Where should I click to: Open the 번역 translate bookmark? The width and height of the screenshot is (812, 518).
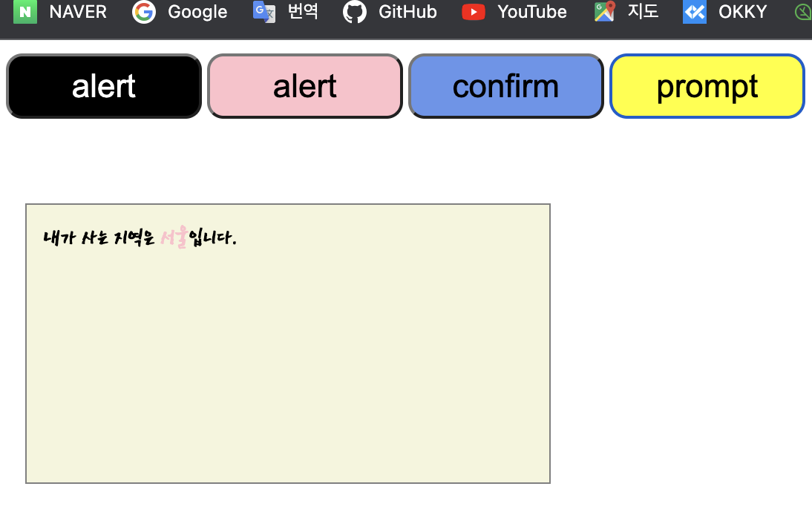[x=285, y=12]
